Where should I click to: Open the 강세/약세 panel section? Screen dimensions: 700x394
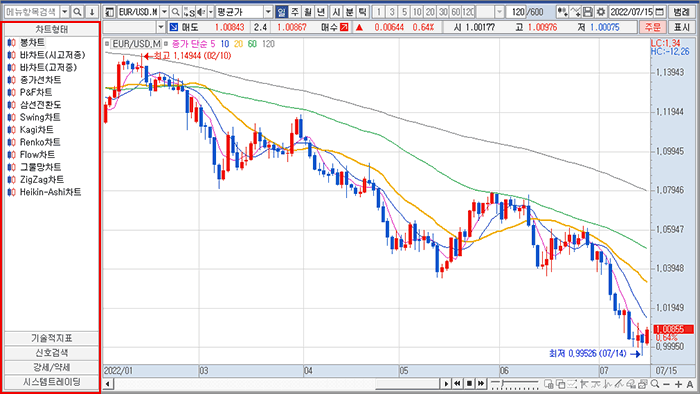point(51,367)
